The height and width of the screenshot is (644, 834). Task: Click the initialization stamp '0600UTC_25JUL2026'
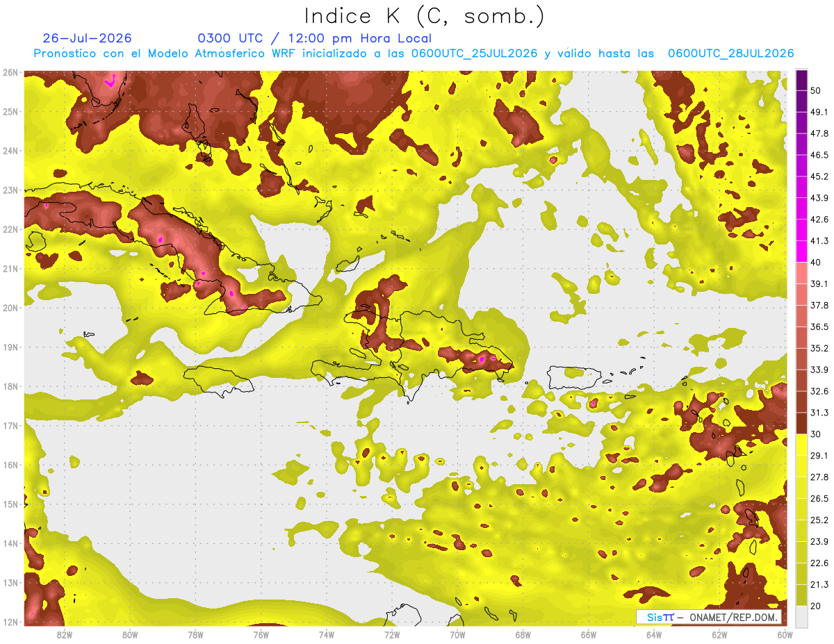(473, 53)
